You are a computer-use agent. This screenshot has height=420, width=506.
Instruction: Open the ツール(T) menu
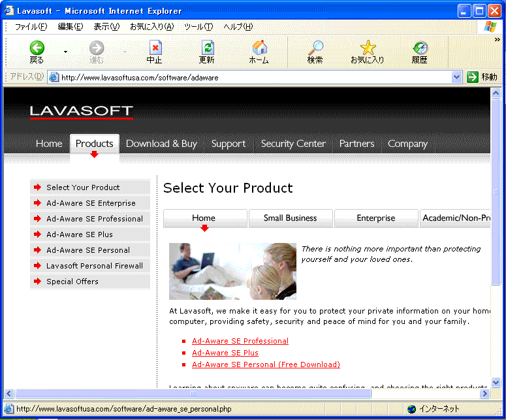(x=198, y=27)
